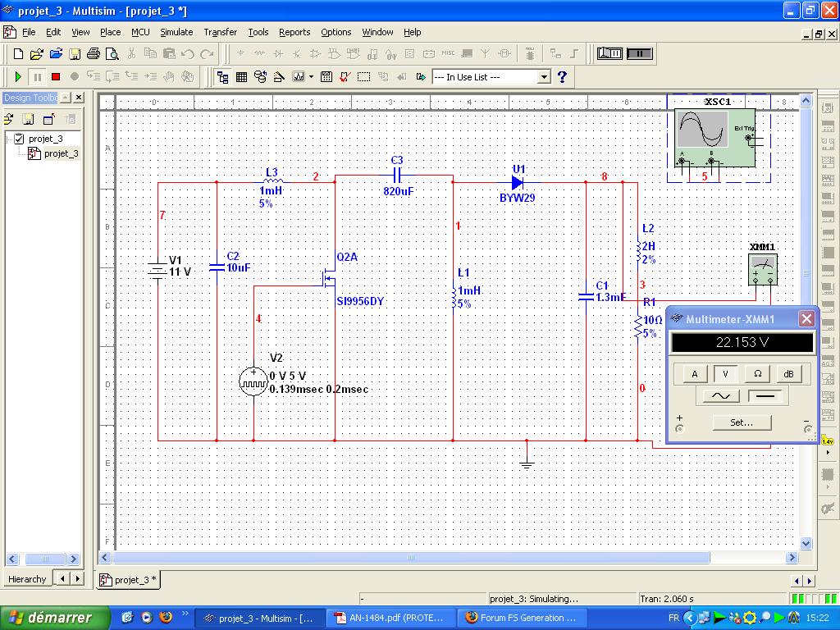Stop the simulation with the red button
Image resolution: width=840 pixels, height=630 pixels.
[56, 76]
